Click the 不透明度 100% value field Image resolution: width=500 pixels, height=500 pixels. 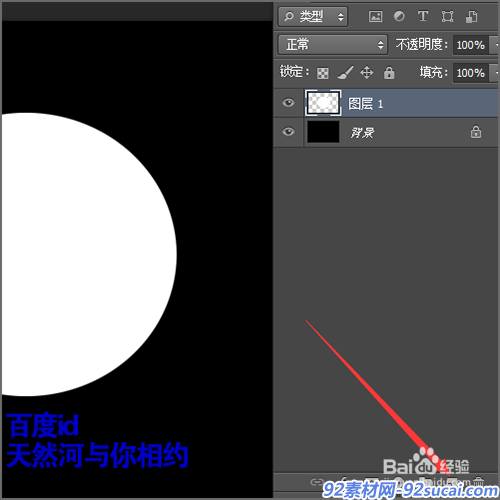[471, 45]
